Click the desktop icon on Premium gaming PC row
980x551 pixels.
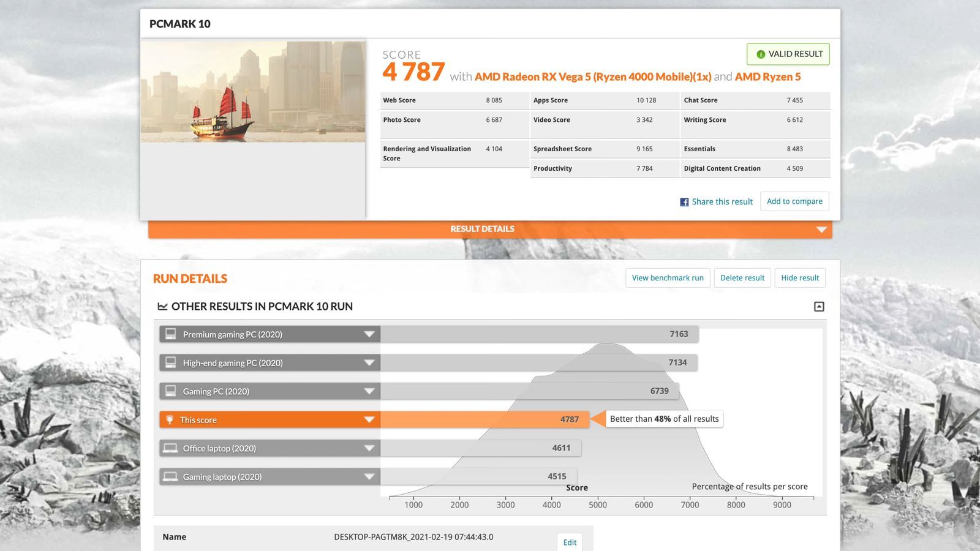click(171, 334)
